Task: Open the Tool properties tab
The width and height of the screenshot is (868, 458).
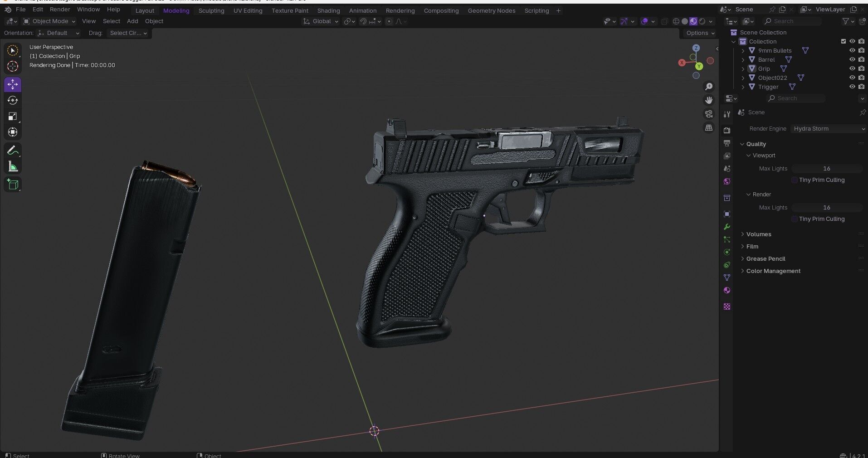Action: click(x=727, y=114)
